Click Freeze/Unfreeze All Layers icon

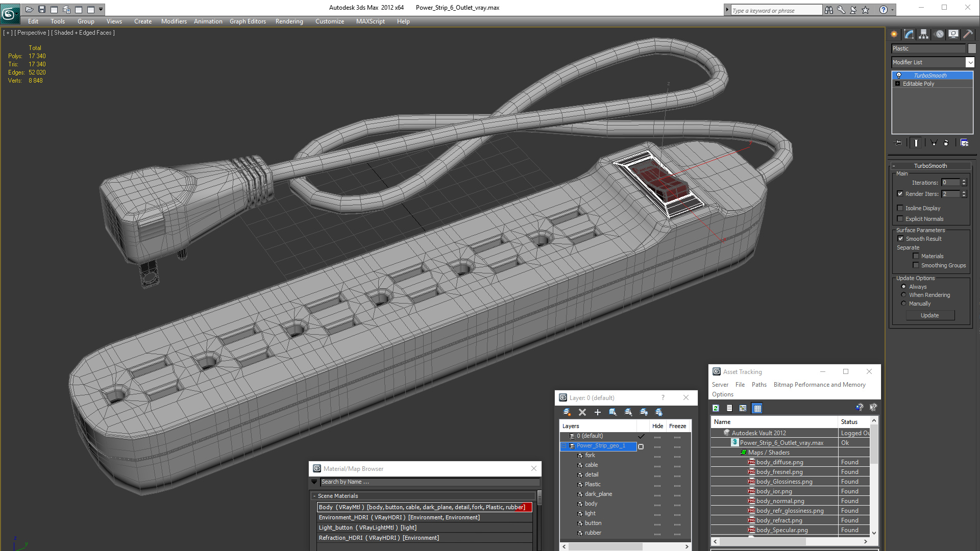[x=659, y=412]
